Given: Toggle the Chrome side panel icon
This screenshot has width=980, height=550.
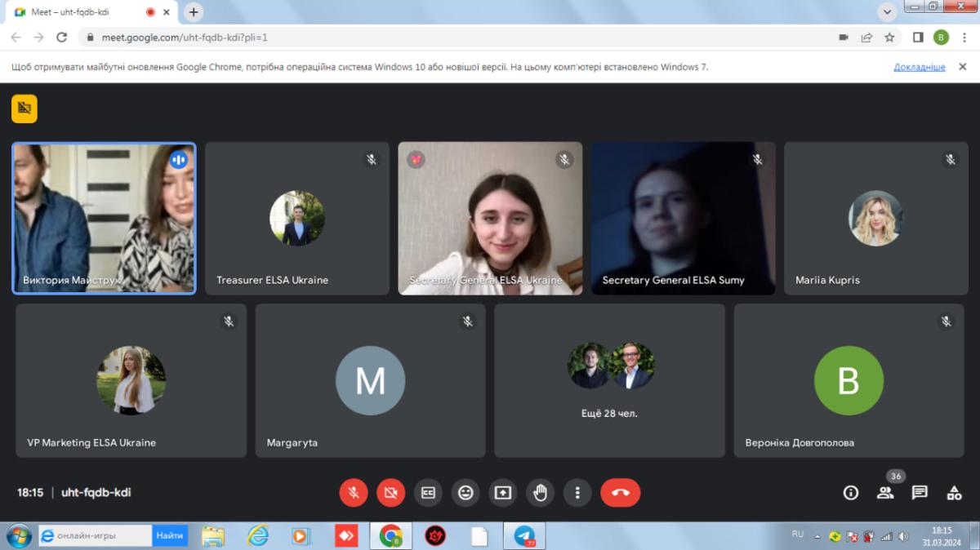Looking at the screenshot, I should coord(918,38).
